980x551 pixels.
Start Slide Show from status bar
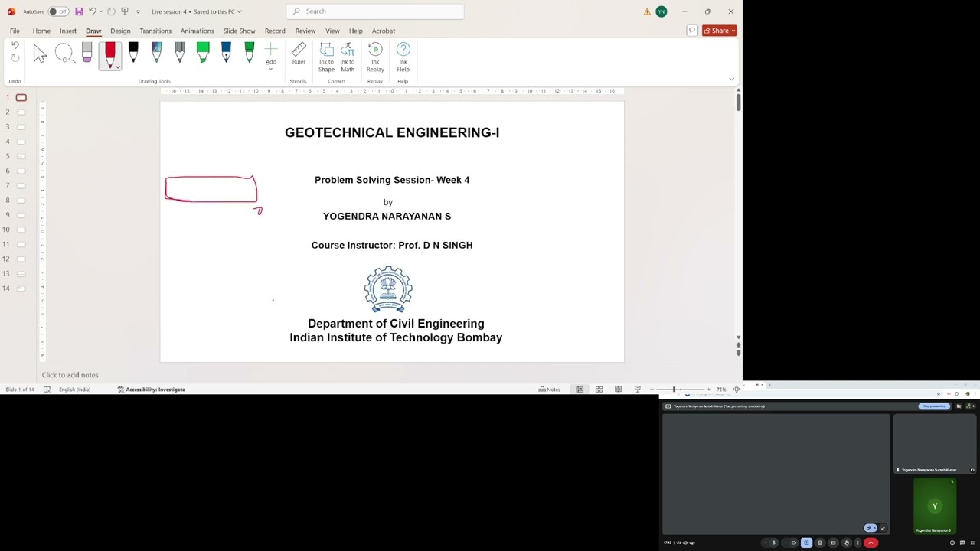click(x=637, y=390)
